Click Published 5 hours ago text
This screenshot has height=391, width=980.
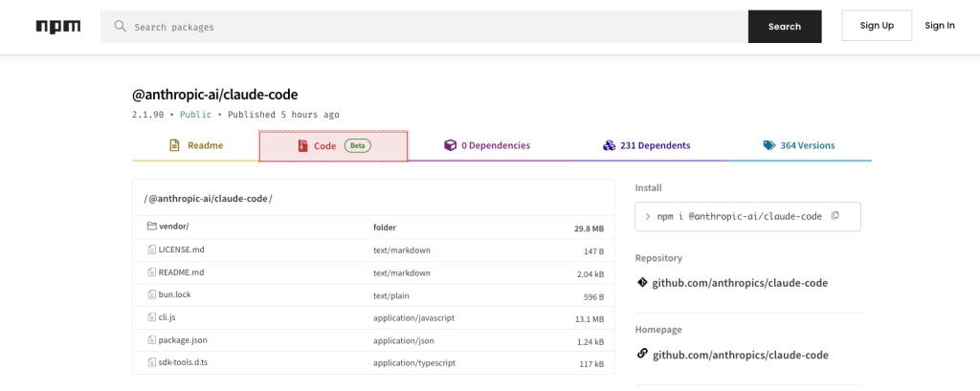tap(283, 115)
